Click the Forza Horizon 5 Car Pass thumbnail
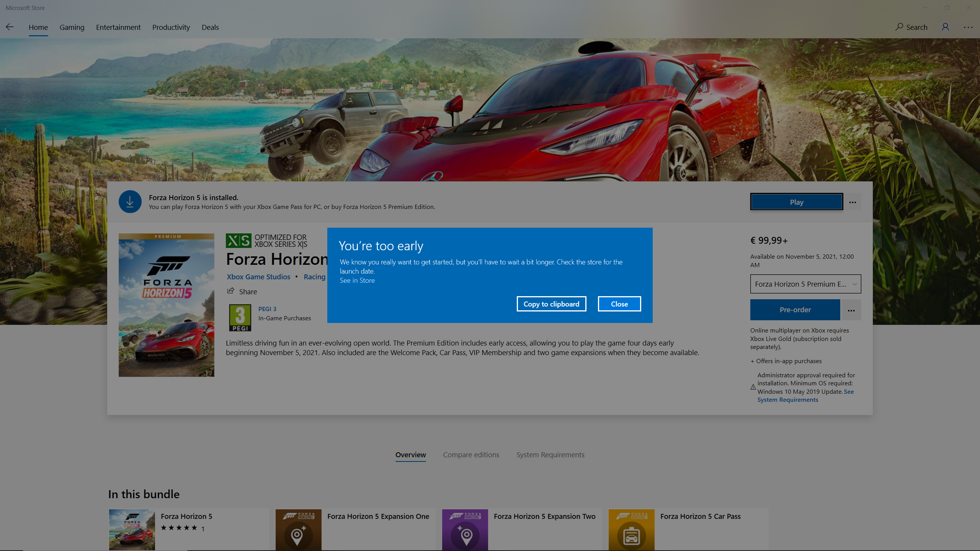The height and width of the screenshot is (551, 980). [x=631, y=530]
